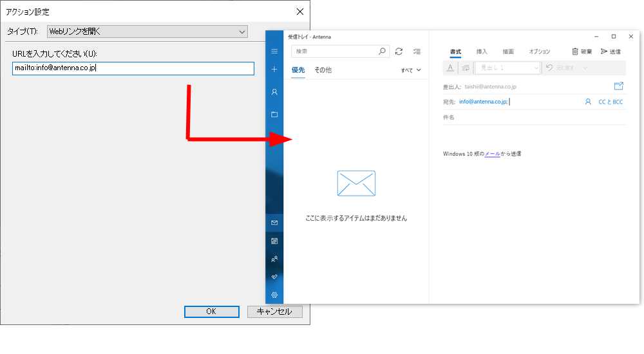Image resolution: width=644 pixels, height=354 pixels.
Task: Open the オプション tab
Action: coord(540,51)
